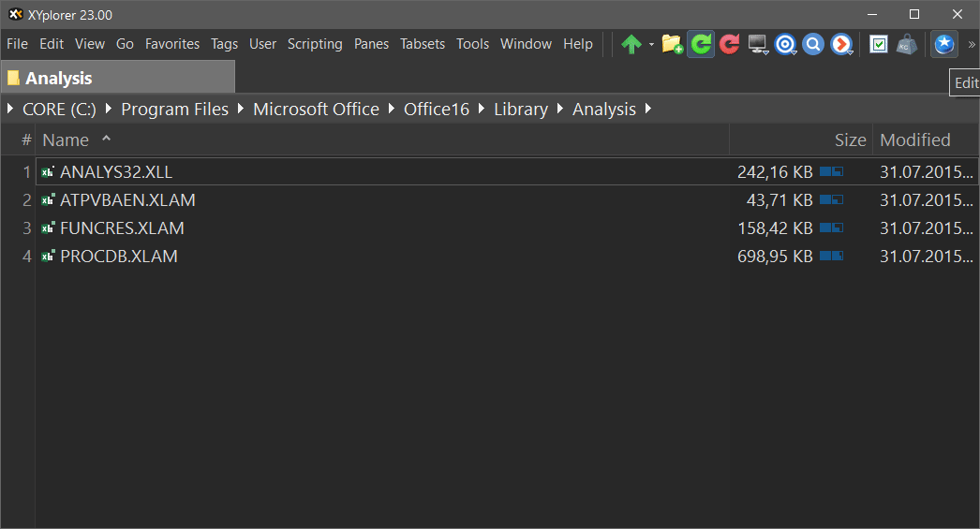Click the green Refresh toolbar icon
The image size is (980, 529).
coord(701,44)
